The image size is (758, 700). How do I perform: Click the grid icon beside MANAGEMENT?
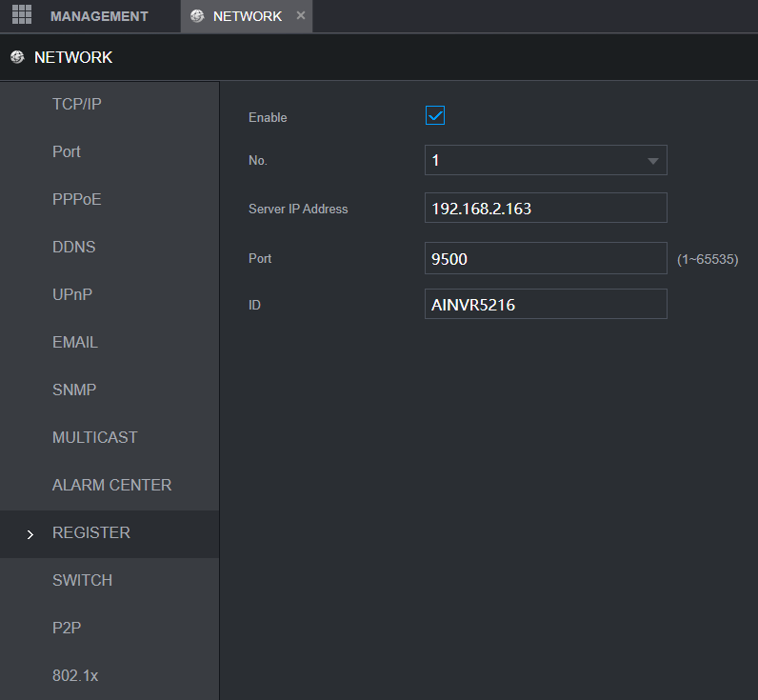pyautogui.click(x=21, y=15)
